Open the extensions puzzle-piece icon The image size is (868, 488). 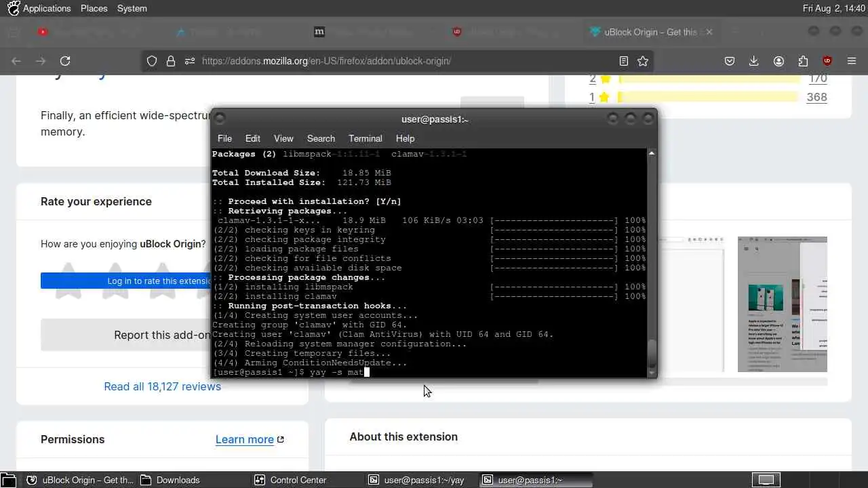(x=803, y=61)
